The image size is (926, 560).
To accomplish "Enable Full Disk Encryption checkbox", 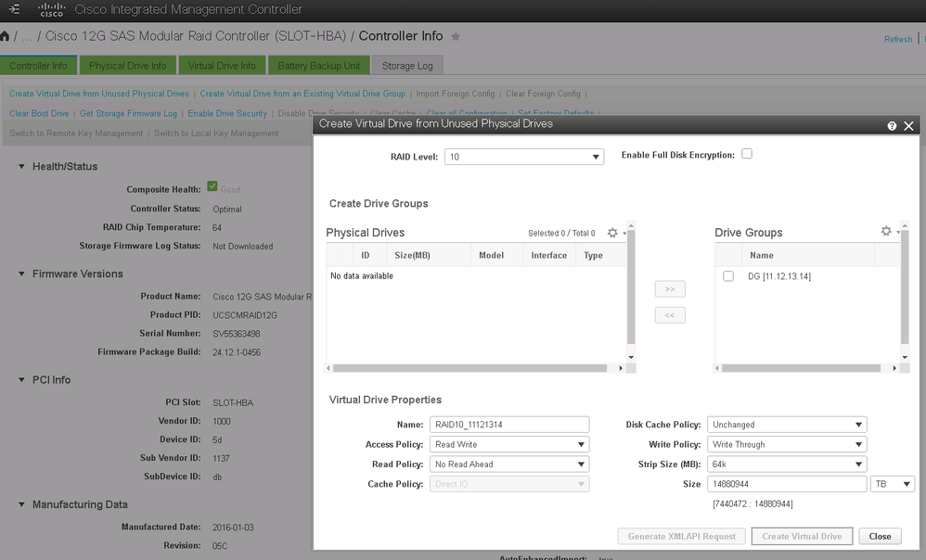I will tap(747, 154).
